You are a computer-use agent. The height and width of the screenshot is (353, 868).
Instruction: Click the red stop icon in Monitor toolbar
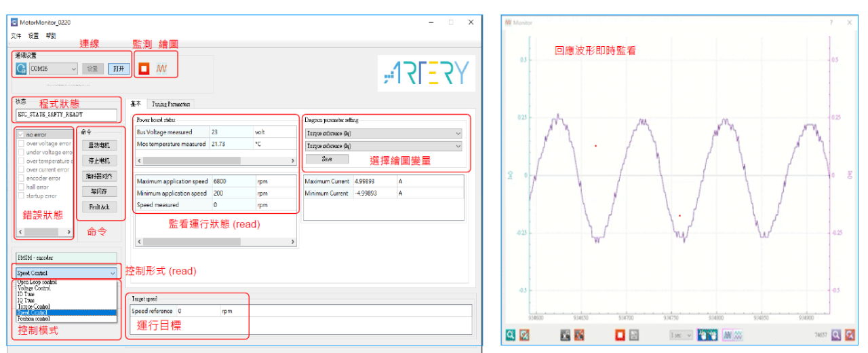pyautogui.click(x=619, y=335)
